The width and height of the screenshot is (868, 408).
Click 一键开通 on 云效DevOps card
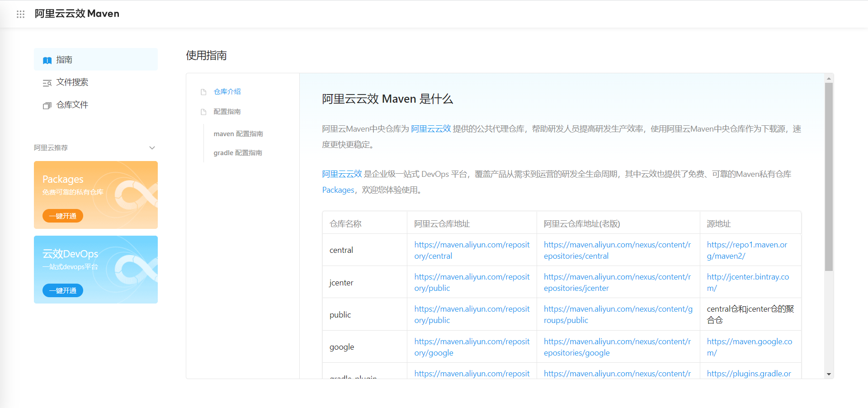[x=63, y=290]
